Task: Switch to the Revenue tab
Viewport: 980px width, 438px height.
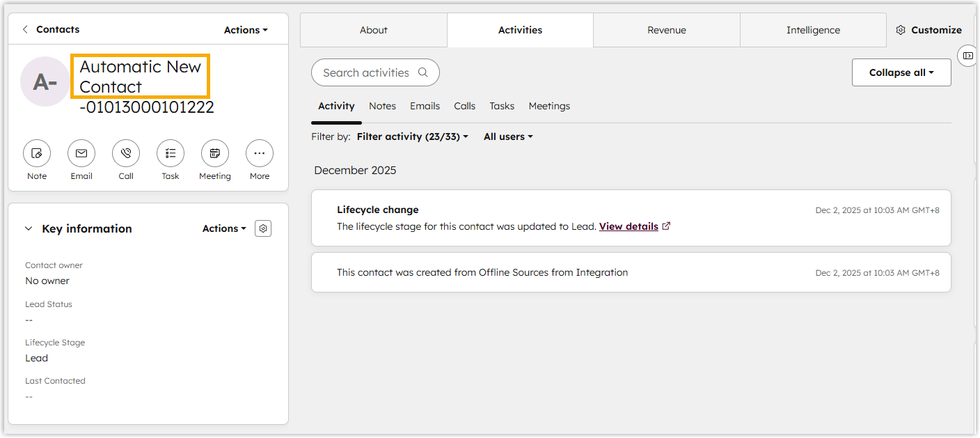Action: pyautogui.click(x=666, y=30)
